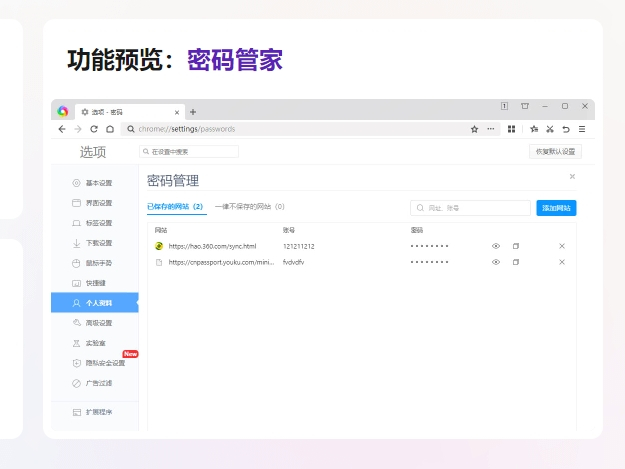The image size is (625, 469).
Task: Click account value 121211212
Action: point(299,246)
